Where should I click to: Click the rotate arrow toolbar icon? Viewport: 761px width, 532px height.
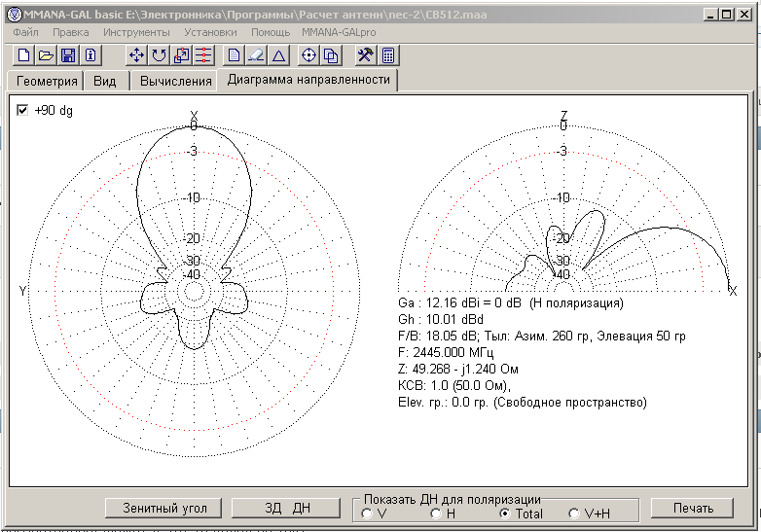pyautogui.click(x=160, y=55)
